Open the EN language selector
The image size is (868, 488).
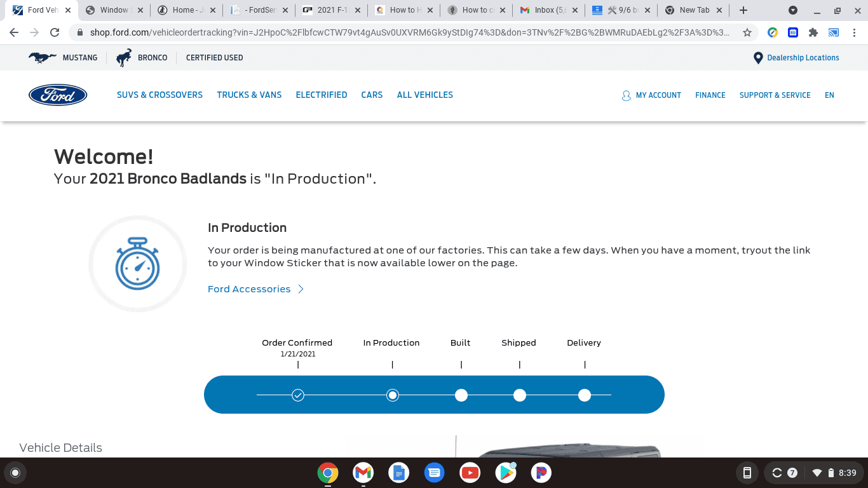[829, 95]
